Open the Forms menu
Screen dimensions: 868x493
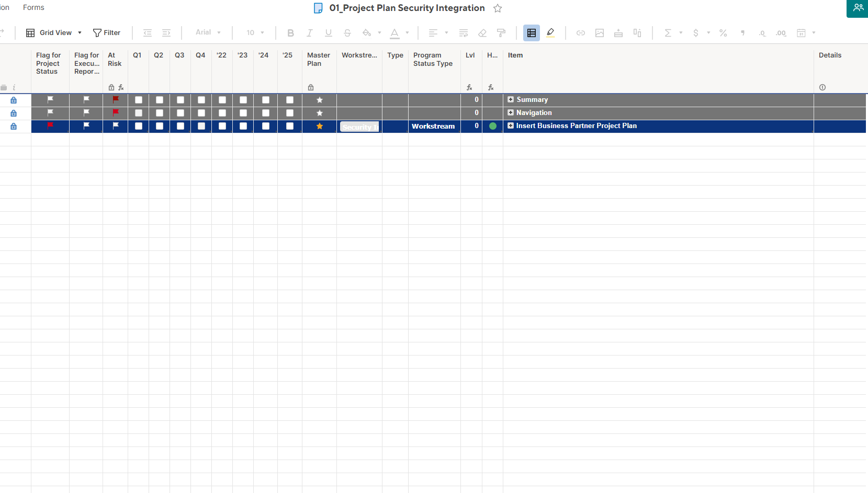click(33, 7)
